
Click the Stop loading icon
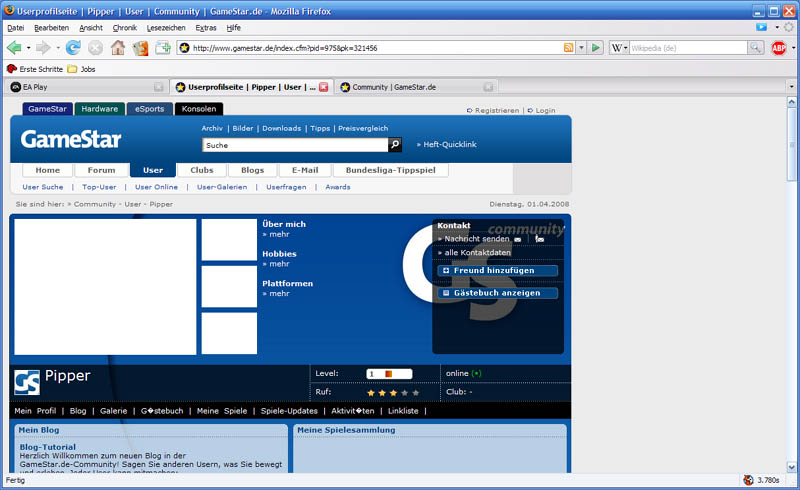(x=95, y=48)
